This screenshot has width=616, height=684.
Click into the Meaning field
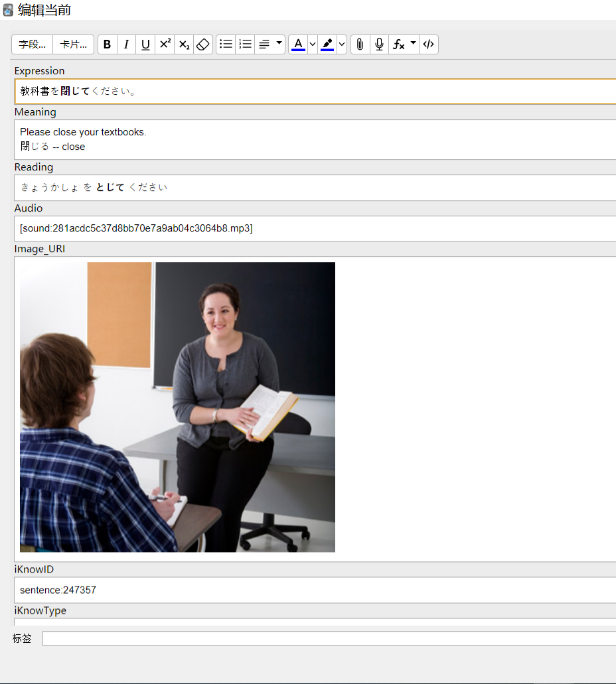(x=315, y=139)
